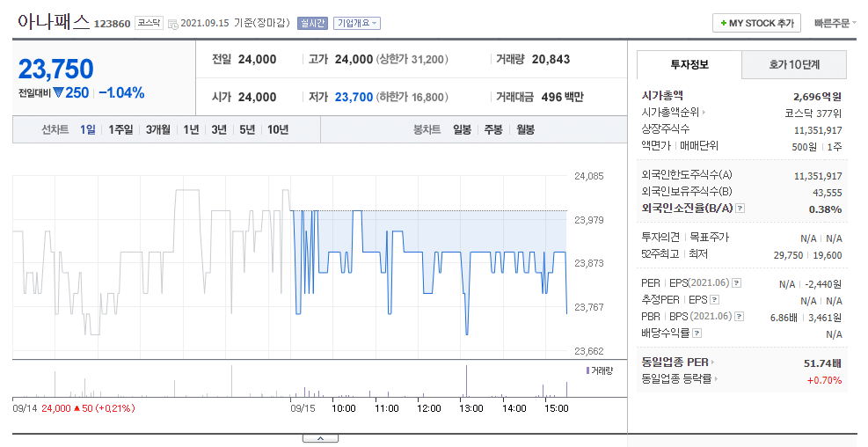The image size is (868, 447).
Task: Click the 실시간 button
Action: tap(313, 23)
